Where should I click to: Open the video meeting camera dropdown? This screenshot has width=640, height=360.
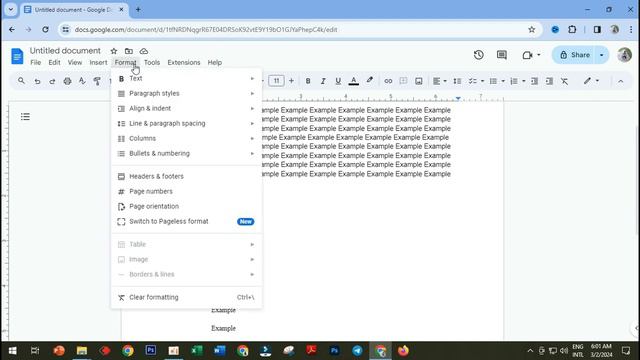(x=531, y=55)
